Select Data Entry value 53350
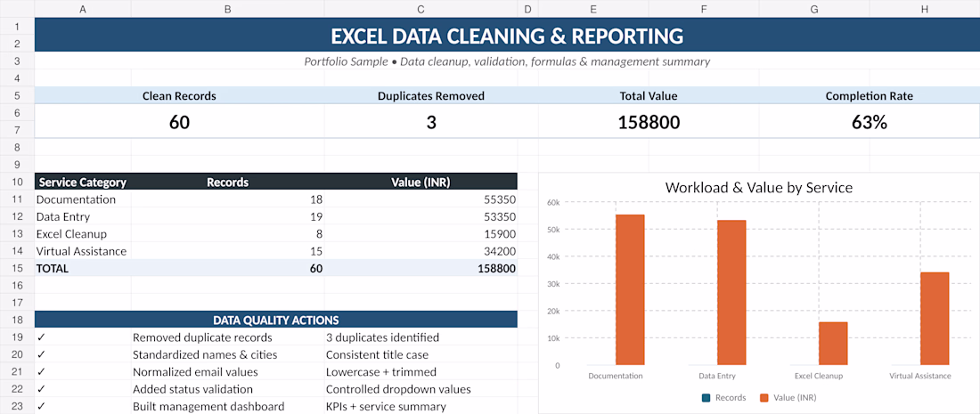This screenshot has height=414, width=980. pyautogui.click(x=421, y=216)
